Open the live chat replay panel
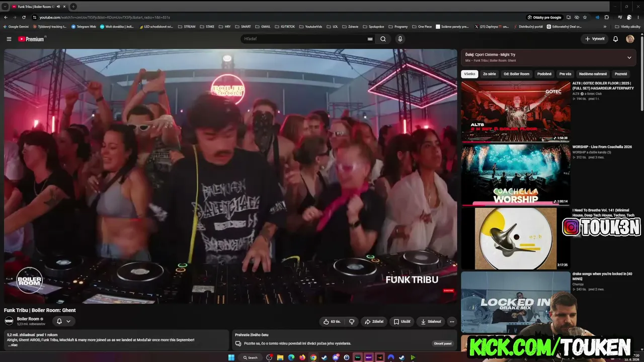 (x=442, y=343)
